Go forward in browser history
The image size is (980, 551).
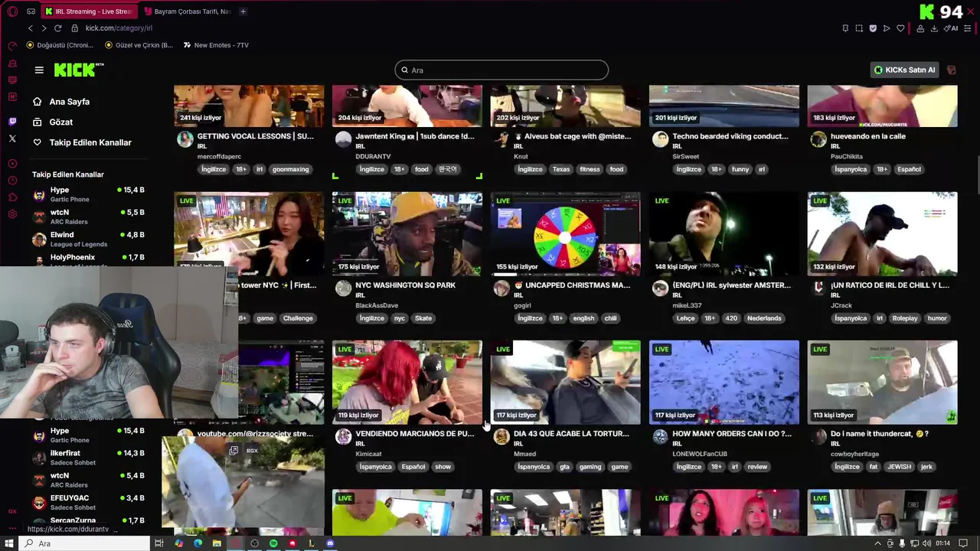(44, 28)
